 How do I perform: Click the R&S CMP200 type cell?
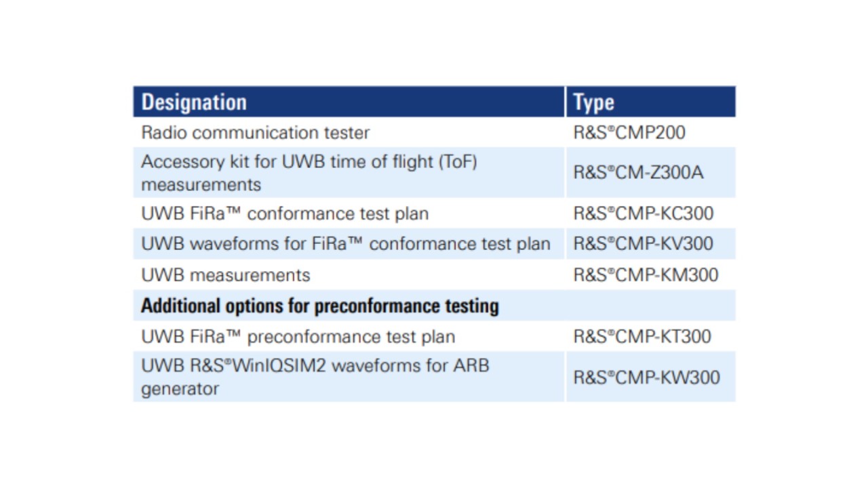[629, 132]
